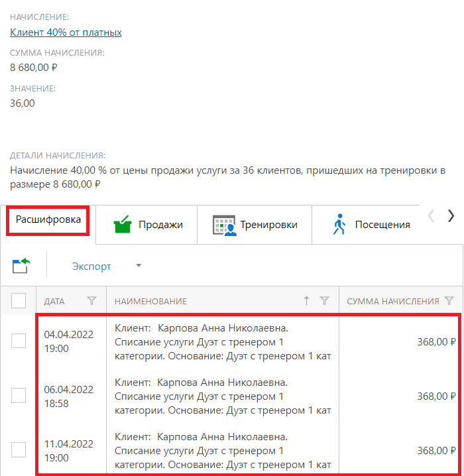Click 368,00 ₽ amount in 11.04.2022 row
The width and height of the screenshot is (464, 476).
pyautogui.click(x=436, y=451)
